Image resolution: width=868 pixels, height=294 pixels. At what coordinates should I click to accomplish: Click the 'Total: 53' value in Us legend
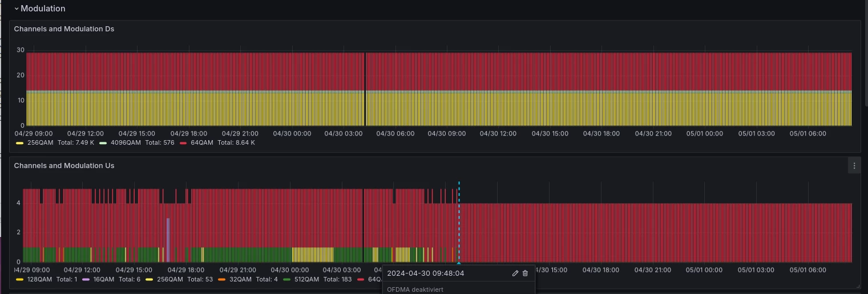(200, 279)
